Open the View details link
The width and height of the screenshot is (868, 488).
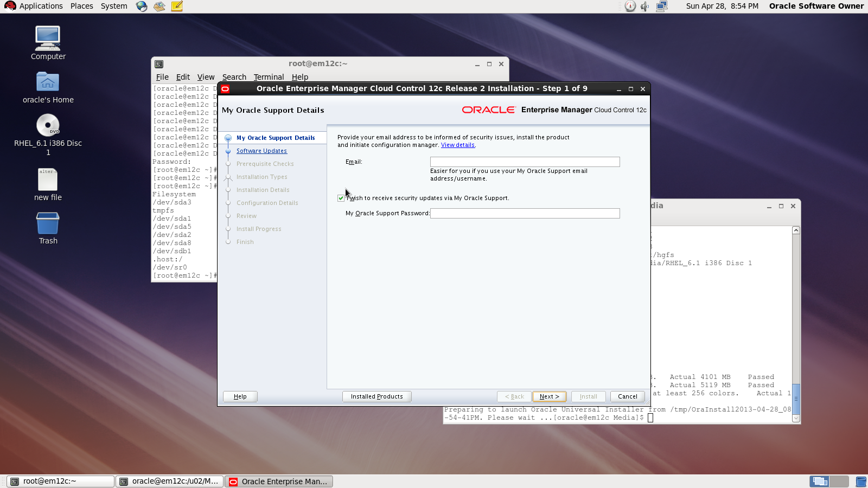pos(458,145)
